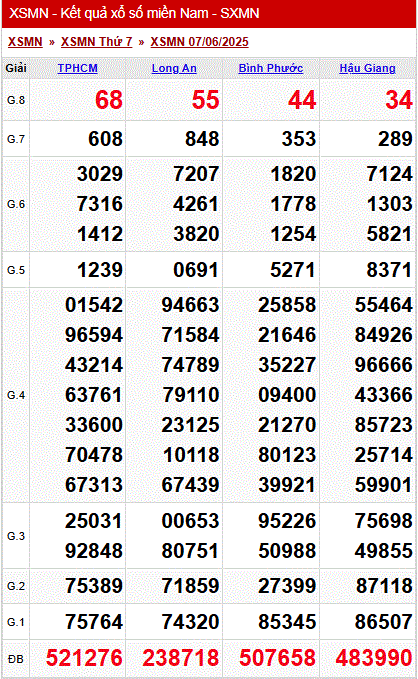Select Hậu Giang special prize number 483990
Image resolution: width=418 pixels, height=679 pixels.
point(374,658)
